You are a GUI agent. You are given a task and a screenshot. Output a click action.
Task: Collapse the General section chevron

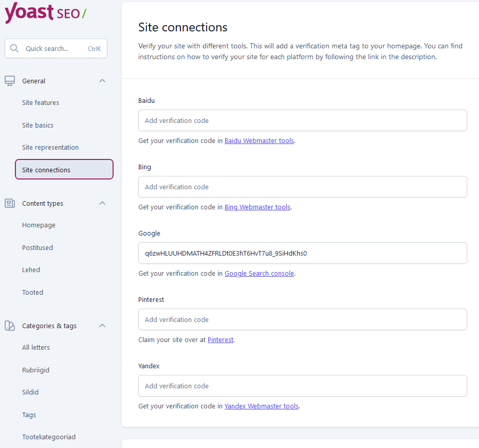102,81
